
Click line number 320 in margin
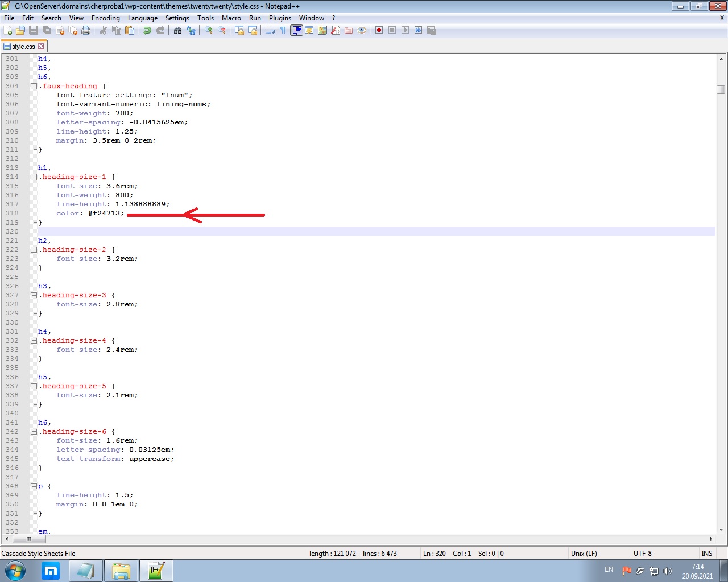12,231
